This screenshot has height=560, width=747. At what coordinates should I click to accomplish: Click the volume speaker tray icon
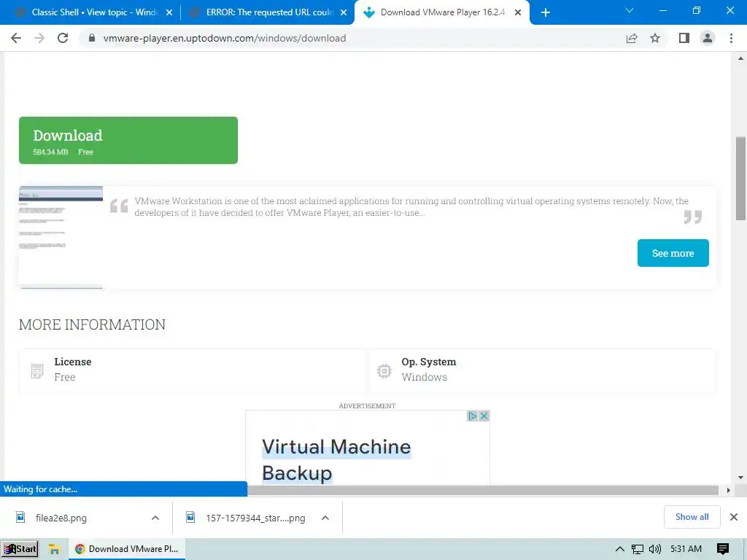655,549
